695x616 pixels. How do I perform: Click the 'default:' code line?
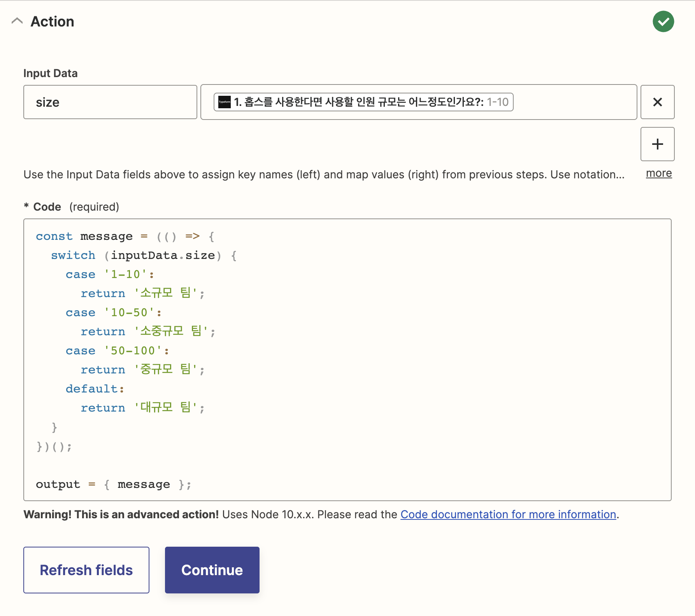pos(95,389)
